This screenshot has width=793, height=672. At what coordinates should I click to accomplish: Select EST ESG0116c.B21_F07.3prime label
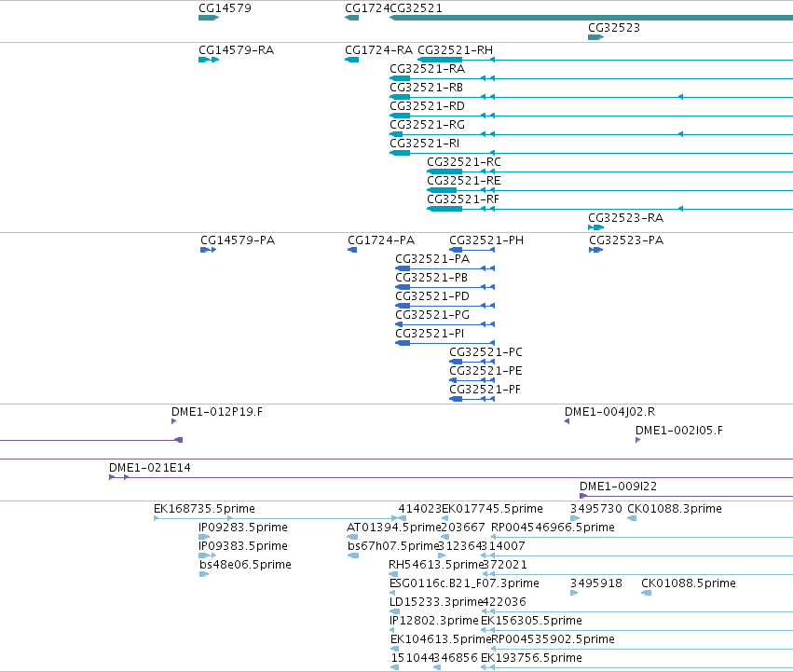[464, 584]
